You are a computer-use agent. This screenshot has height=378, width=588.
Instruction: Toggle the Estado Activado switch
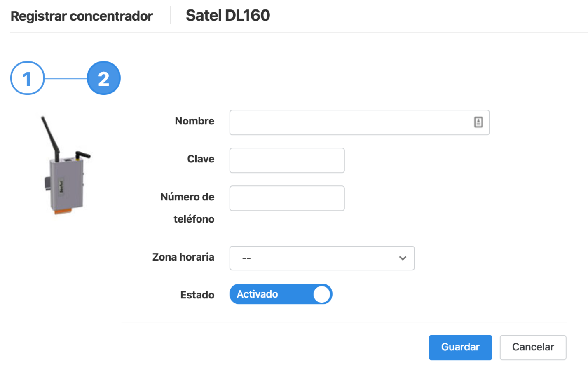tap(281, 294)
